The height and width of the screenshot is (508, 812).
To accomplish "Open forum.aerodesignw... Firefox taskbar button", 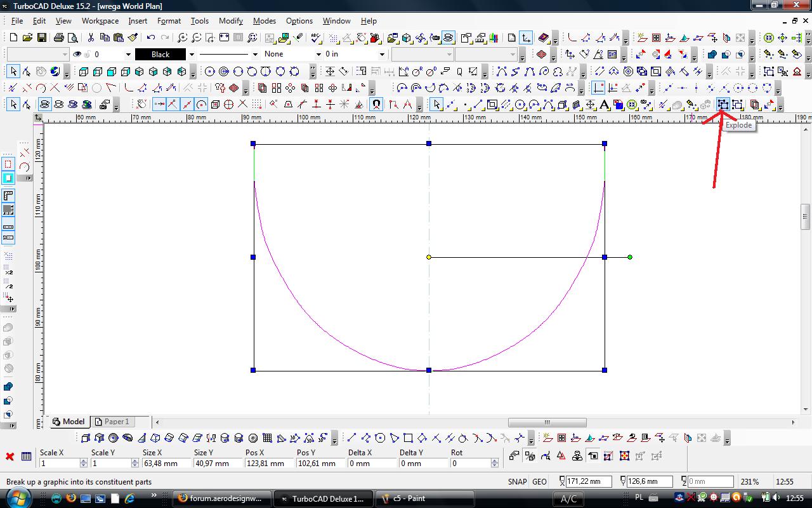I will coord(222,498).
